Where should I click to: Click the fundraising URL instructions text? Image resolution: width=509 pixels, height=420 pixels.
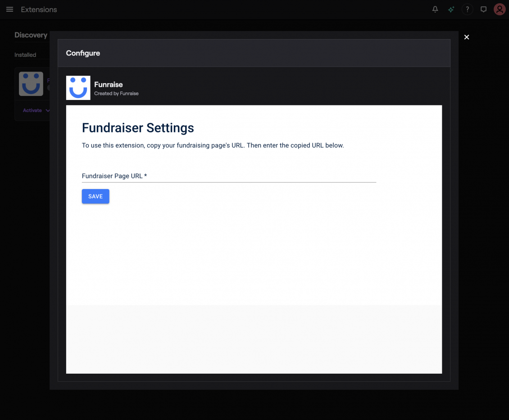pyautogui.click(x=213, y=145)
